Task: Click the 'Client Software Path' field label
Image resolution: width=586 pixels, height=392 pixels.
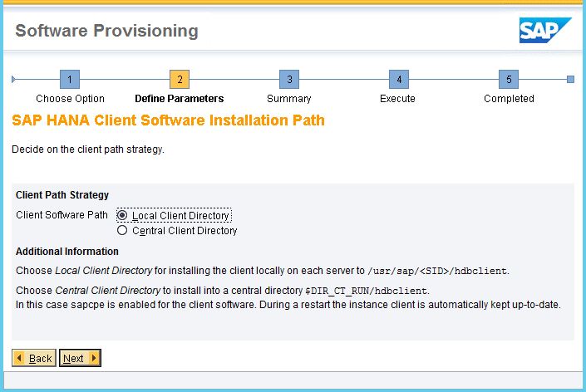Action: click(x=62, y=215)
